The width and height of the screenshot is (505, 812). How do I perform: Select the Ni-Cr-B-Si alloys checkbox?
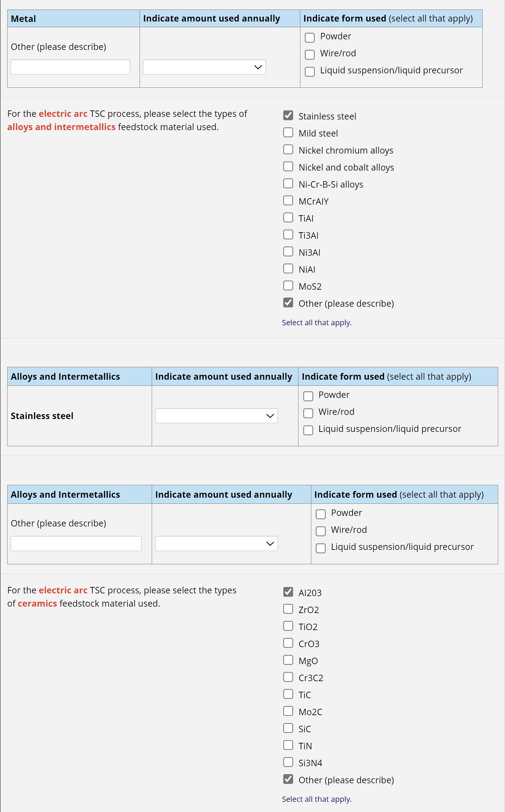coord(288,184)
